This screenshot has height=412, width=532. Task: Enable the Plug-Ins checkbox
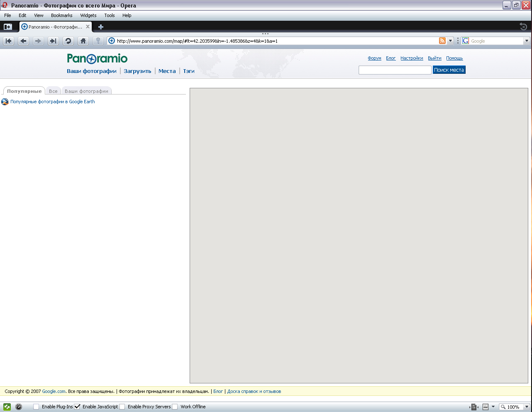(37, 407)
